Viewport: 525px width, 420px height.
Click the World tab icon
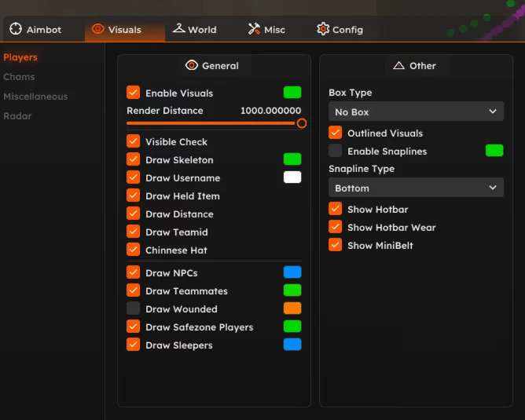[x=178, y=28]
